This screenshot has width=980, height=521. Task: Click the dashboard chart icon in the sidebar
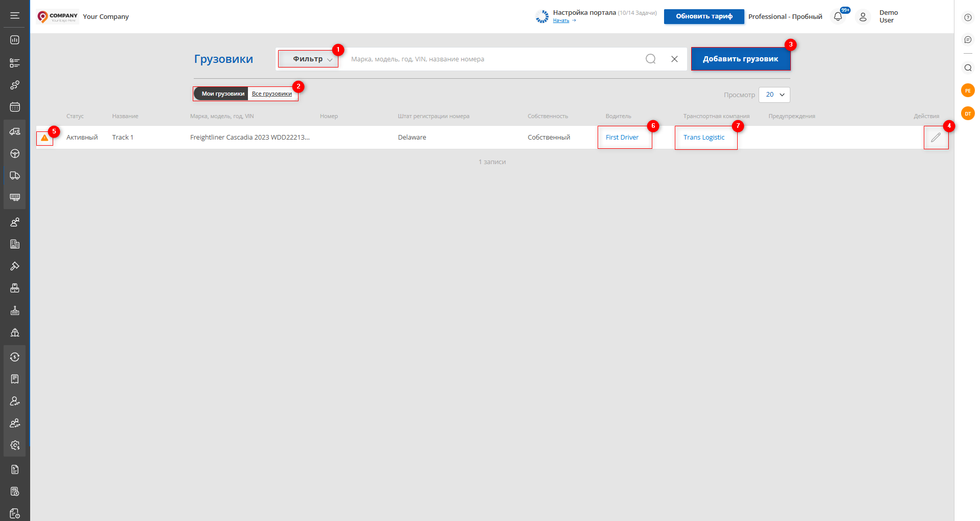pos(15,40)
